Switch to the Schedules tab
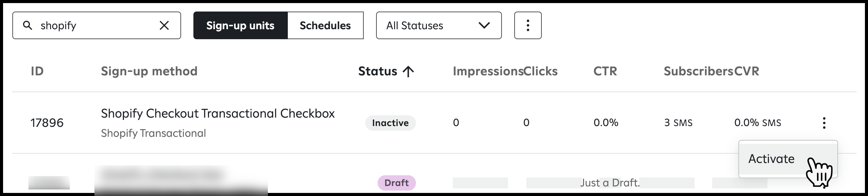This screenshot has height=196, width=868. click(x=325, y=25)
